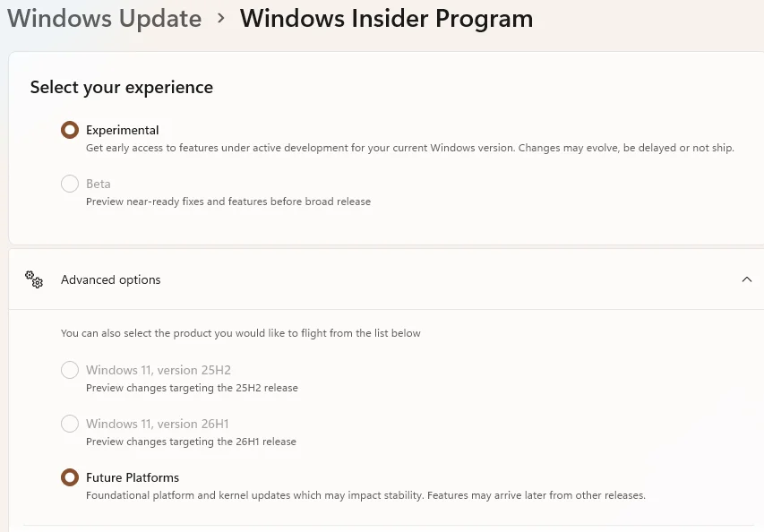Go back to Windows Update breadcrumb
The width and height of the screenshot is (764, 532).
coord(104,19)
